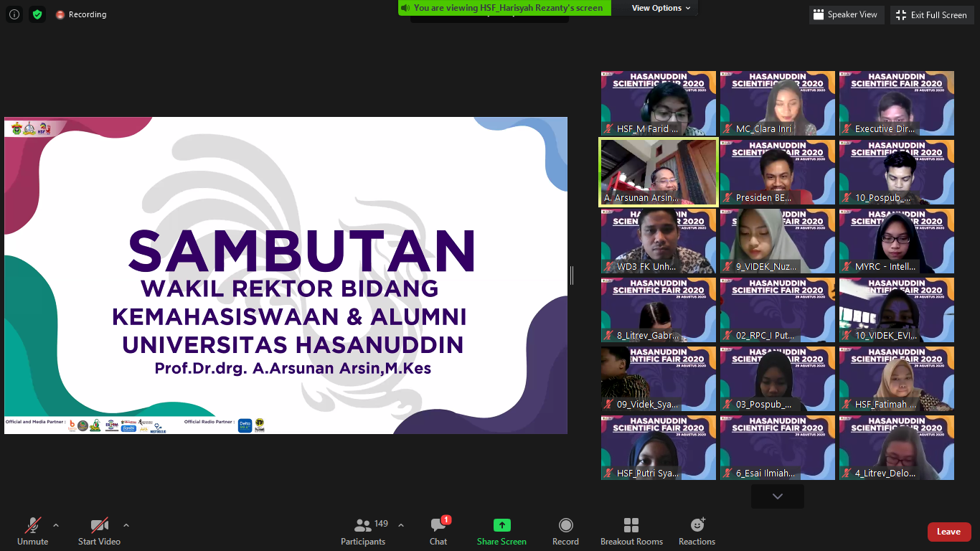The width and height of the screenshot is (980, 551).
Task: Open the Participants panel
Action: (x=364, y=532)
